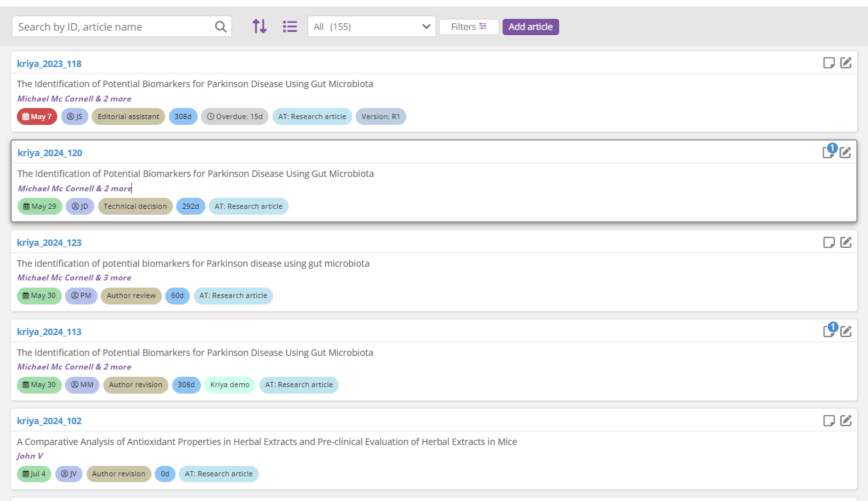Viewport: 868px width, 501px height.
Task: Open the Filters panel
Action: pyautogui.click(x=469, y=27)
